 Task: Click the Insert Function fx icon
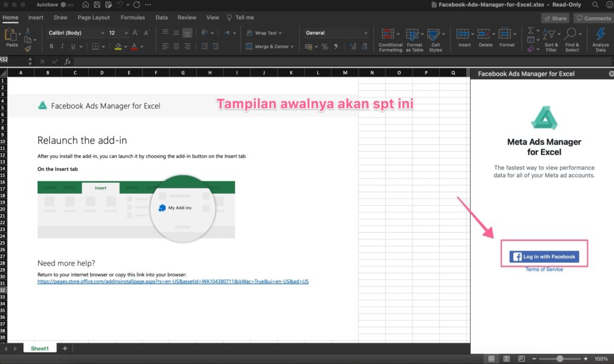click(68, 61)
